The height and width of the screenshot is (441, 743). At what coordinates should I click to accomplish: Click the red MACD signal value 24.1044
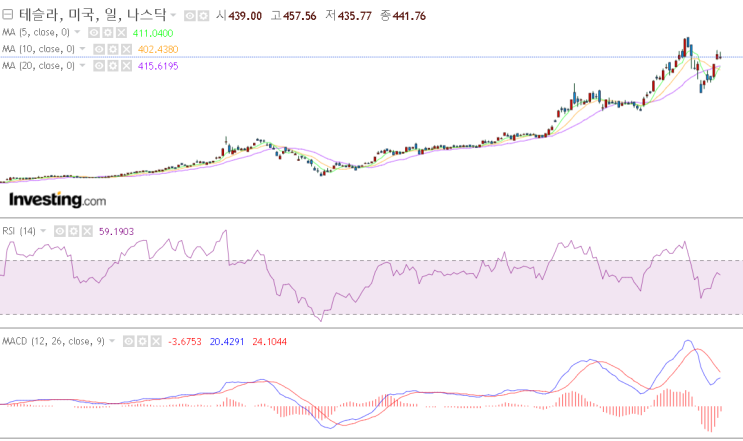270,342
